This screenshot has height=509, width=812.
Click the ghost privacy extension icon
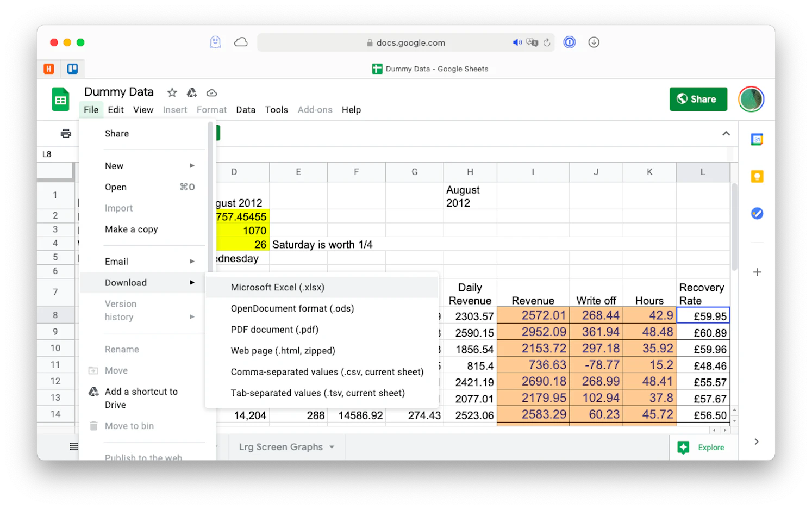pos(215,42)
